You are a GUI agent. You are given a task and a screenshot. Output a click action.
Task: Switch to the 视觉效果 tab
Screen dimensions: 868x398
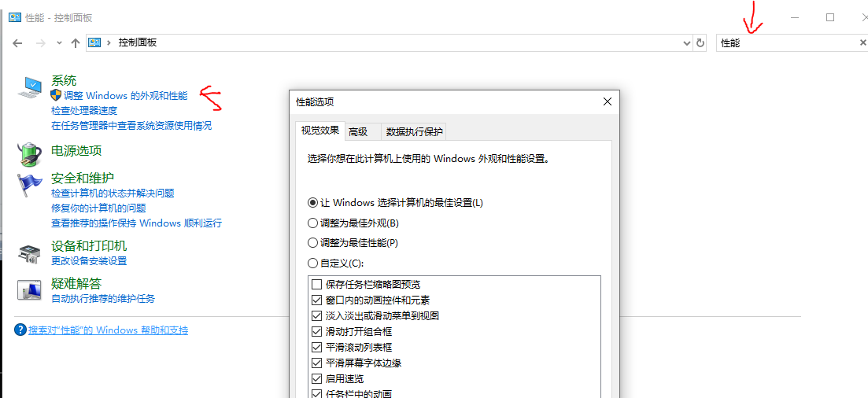click(320, 131)
